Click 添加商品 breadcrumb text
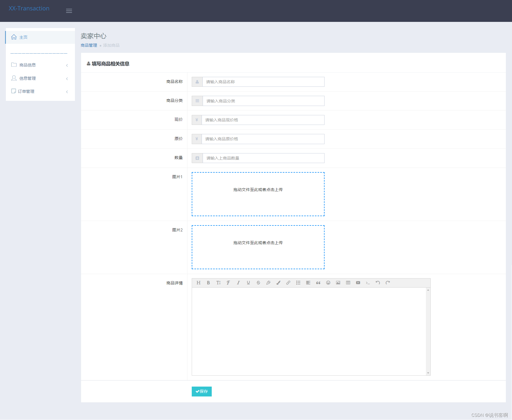The width and height of the screenshot is (512, 420). 111,45
